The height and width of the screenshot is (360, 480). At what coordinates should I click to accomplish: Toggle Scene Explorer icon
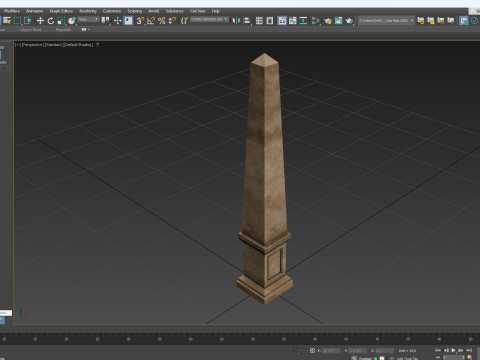(259, 21)
